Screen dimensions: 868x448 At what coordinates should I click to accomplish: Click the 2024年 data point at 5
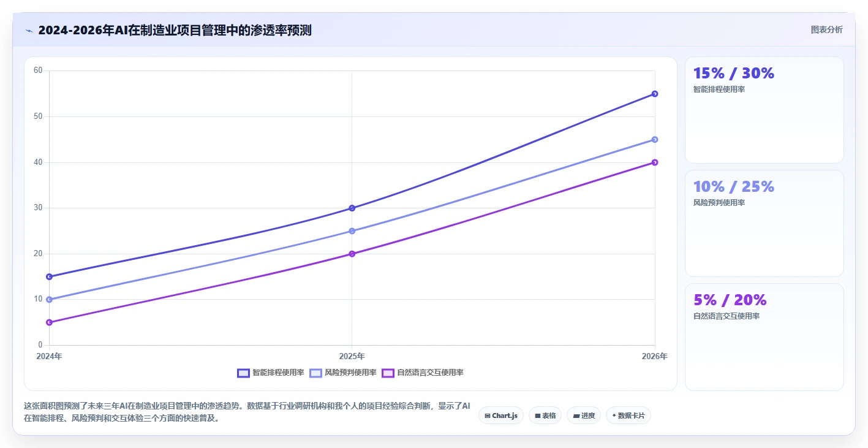[x=49, y=322]
